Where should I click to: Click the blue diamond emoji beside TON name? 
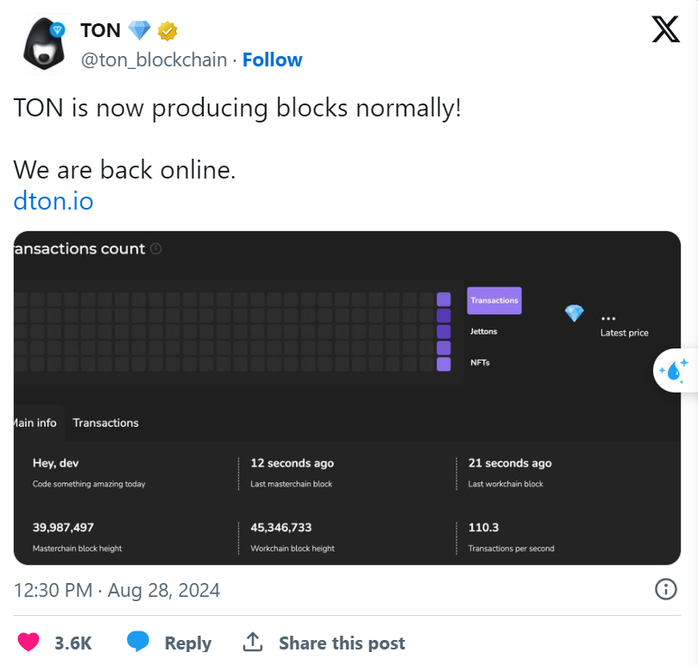coord(139,31)
